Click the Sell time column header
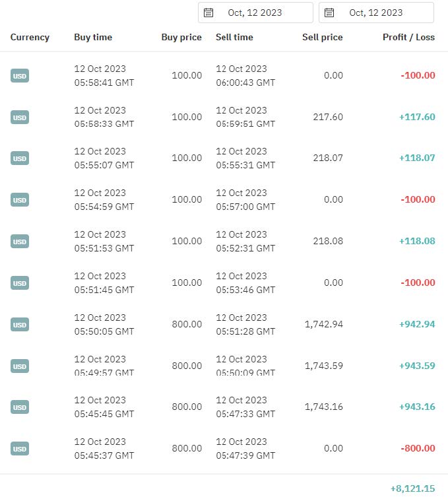Viewport: 448px width, 501px height. 234,37
